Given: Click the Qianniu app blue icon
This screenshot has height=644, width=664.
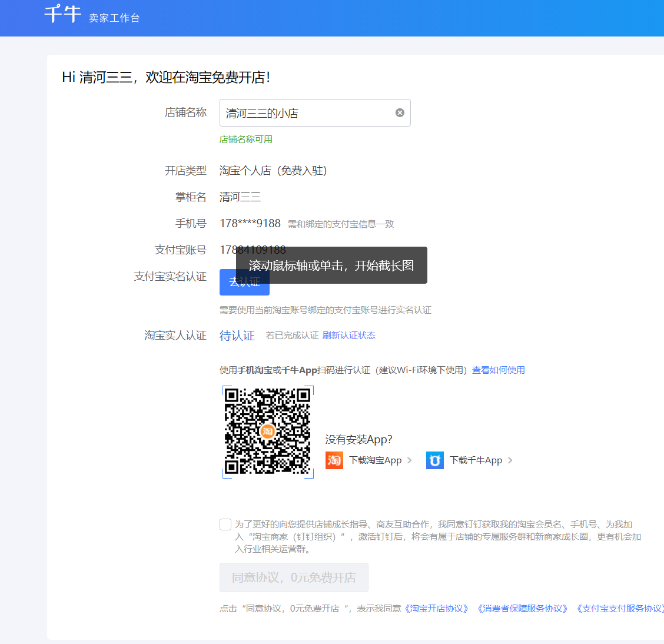Looking at the screenshot, I should pyautogui.click(x=435, y=460).
